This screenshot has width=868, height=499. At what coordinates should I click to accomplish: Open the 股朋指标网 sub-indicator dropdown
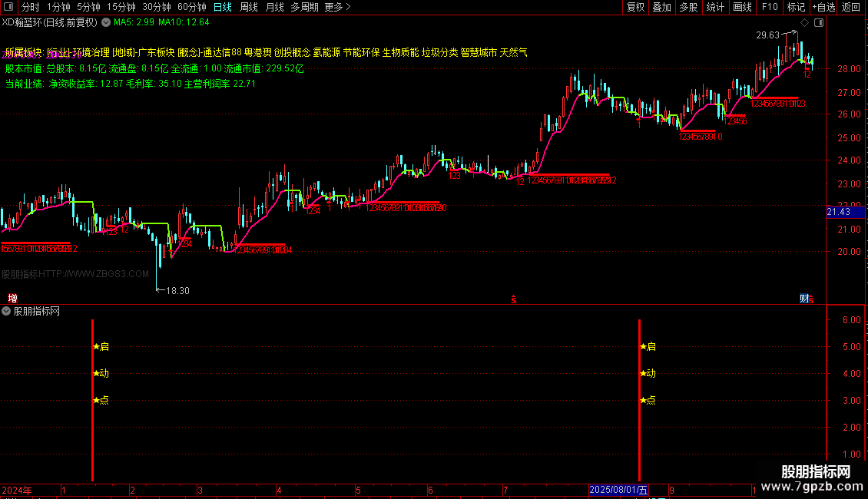coord(6,312)
